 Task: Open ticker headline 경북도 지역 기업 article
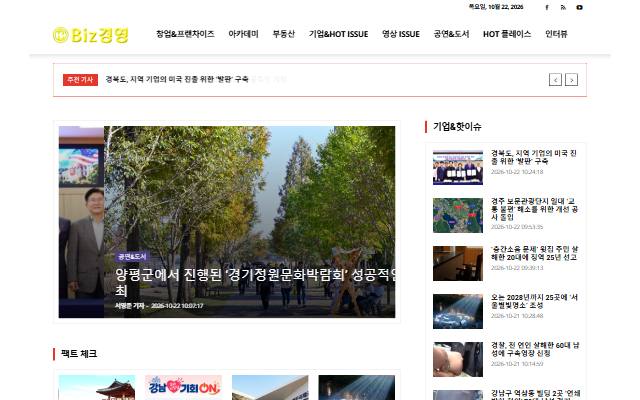point(177,79)
